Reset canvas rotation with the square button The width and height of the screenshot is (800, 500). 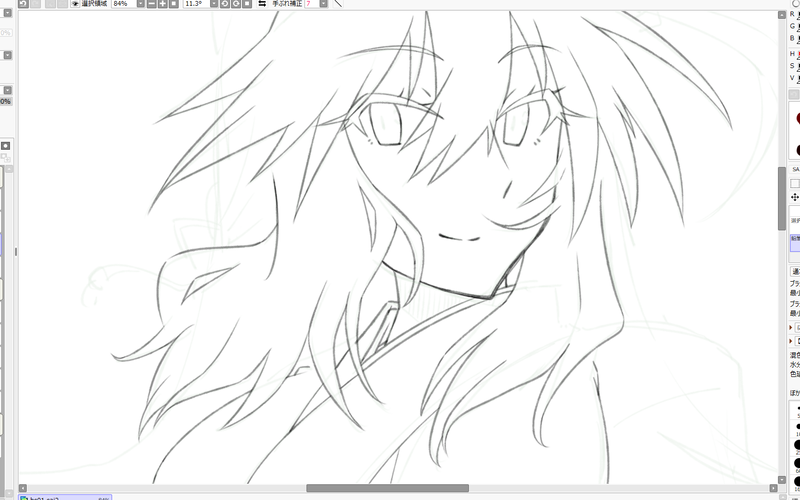[247, 3]
